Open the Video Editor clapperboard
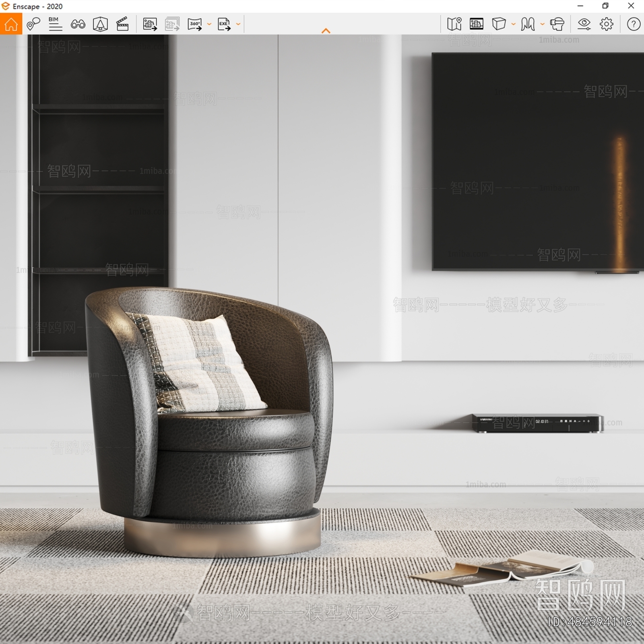The height and width of the screenshot is (644, 644). (x=122, y=24)
